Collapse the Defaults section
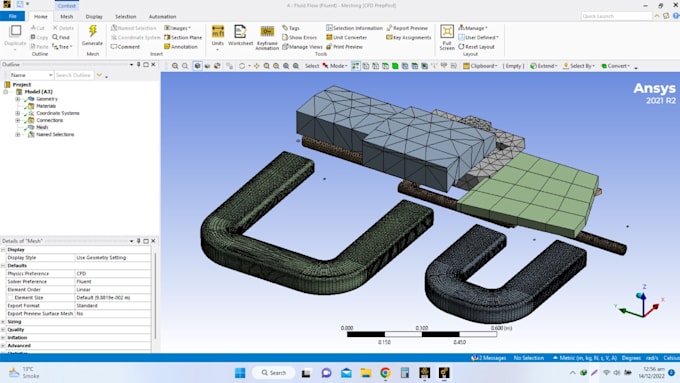680x383 pixels. [x=3, y=265]
